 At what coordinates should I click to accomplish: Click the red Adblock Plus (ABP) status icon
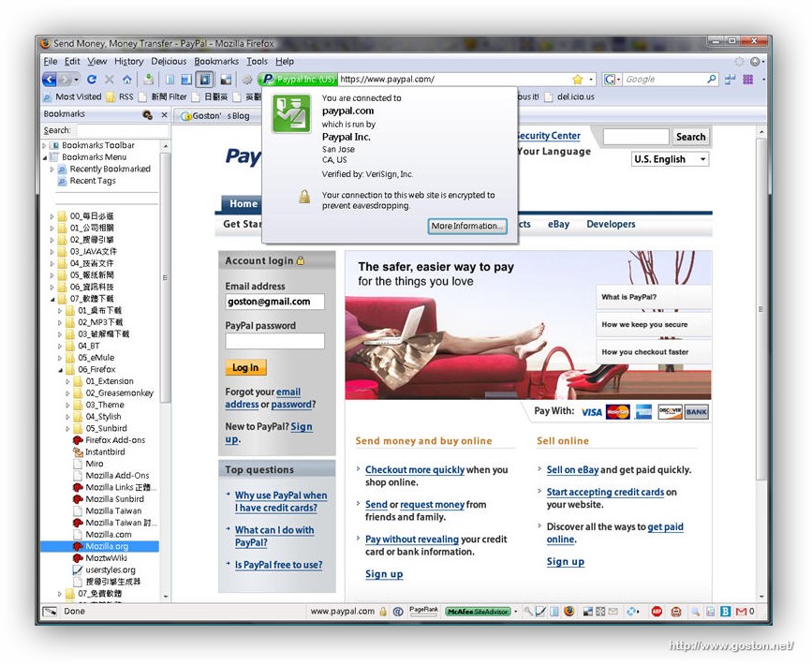click(657, 612)
